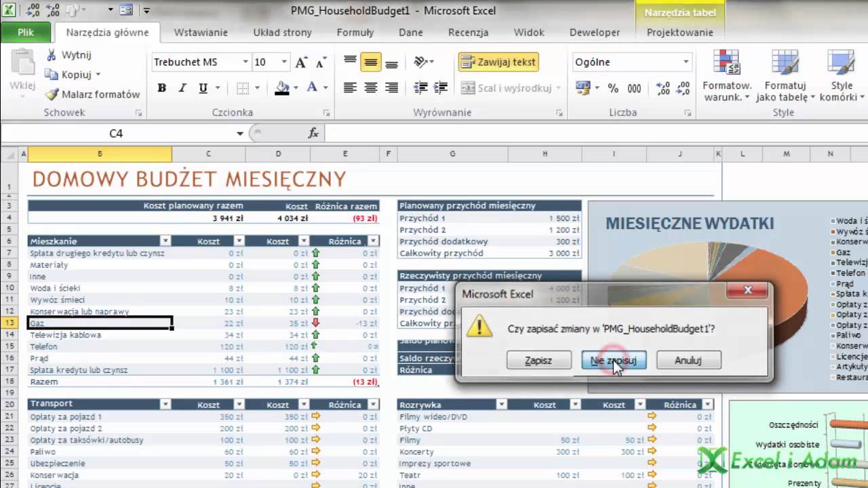Click into the formula bar field
Screen dimensions: 868x488
[x=595, y=134]
